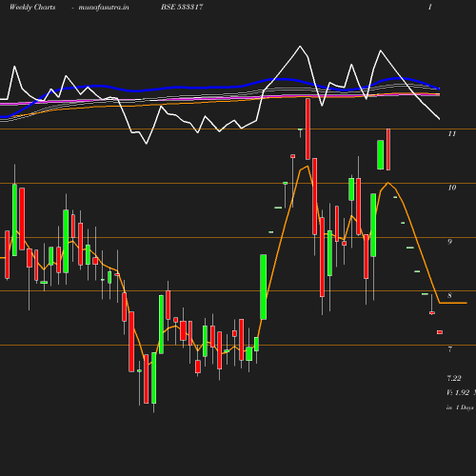Click the 'BSE 533317' ticker text
The height and width of the screenshot is (476, 476).
[182, 7]
